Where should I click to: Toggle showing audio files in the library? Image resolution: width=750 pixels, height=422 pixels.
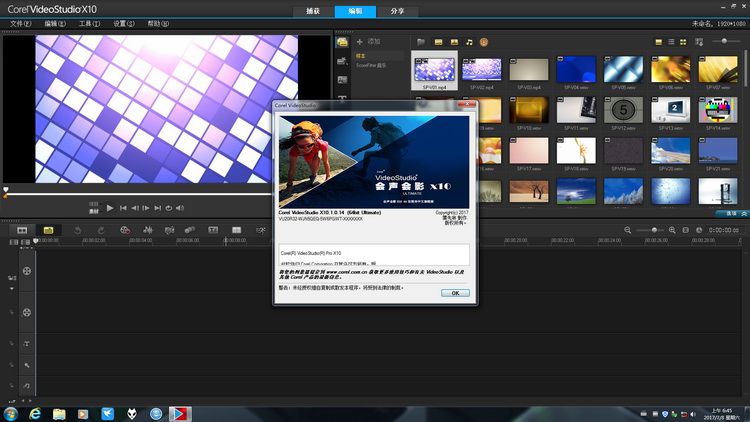(469, 42)
